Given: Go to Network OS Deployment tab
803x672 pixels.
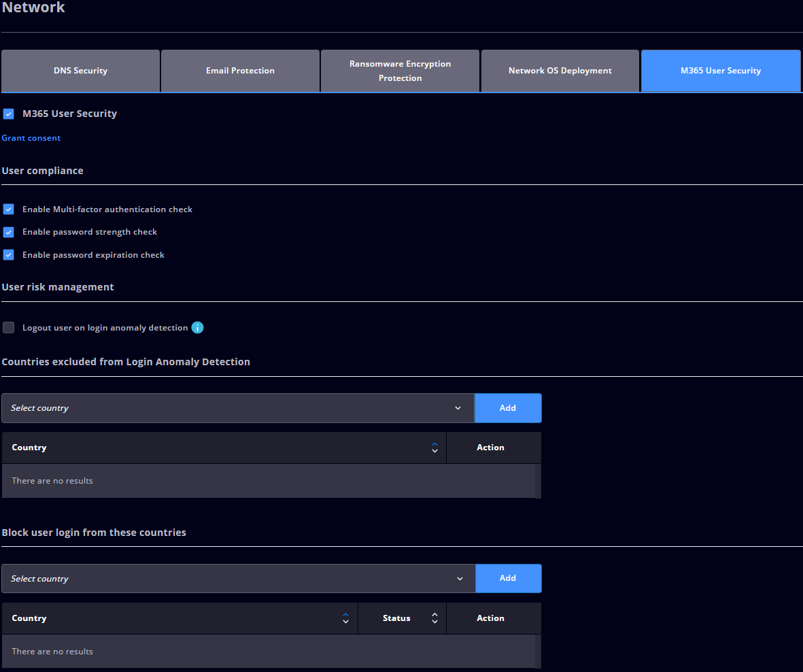Looking at the screenshot, I should point(560,71).
